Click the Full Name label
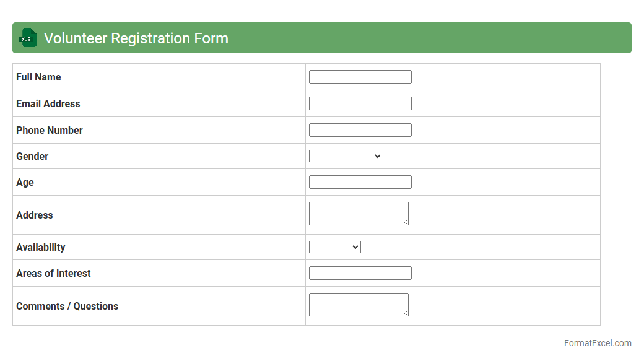 tap(38, 77)
